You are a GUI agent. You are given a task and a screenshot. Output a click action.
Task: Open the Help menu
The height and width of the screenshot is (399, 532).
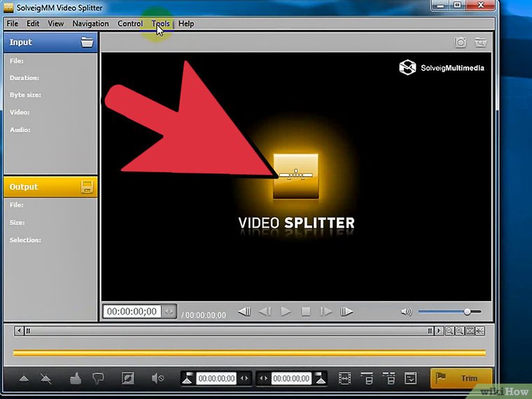tap(185, 23)
